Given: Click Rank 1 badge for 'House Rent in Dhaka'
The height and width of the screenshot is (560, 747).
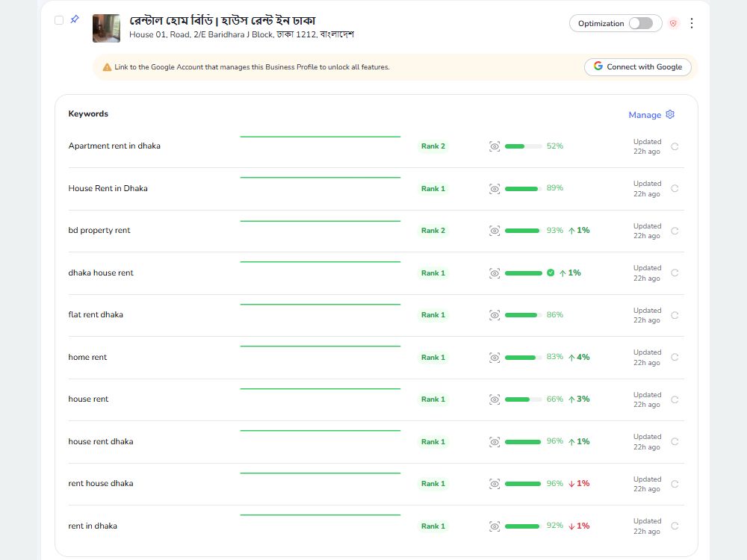Looking at the screenshot, I should point(433,189).
